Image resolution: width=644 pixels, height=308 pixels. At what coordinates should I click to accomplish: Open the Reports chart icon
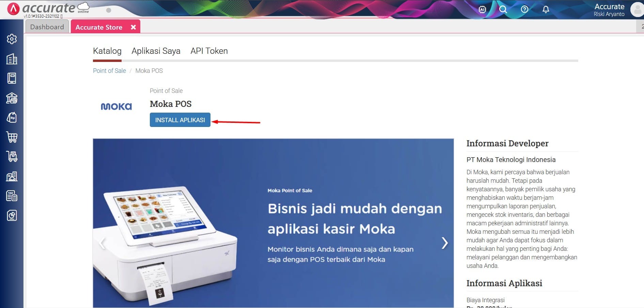pos(12,215)
